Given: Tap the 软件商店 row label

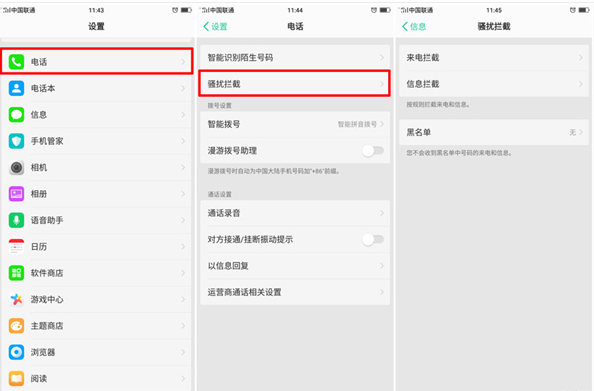Looking at the screenshot, I should click(x=47, y=273).
